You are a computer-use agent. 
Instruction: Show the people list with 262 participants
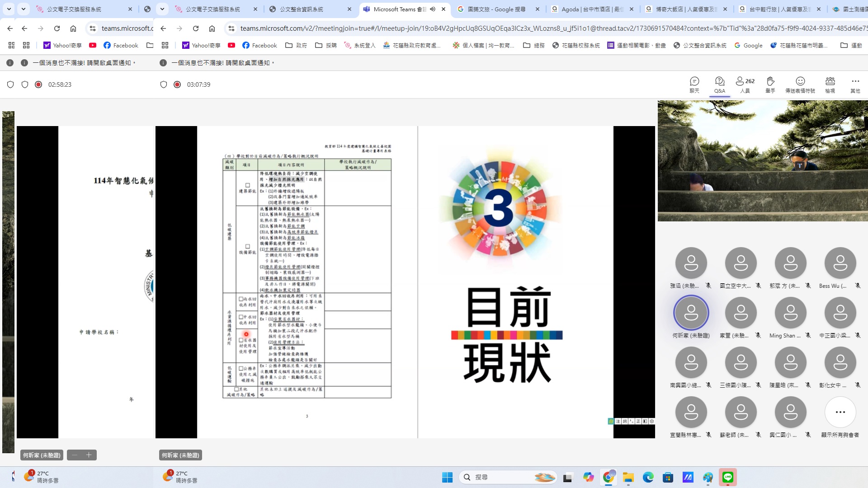tap(745, 84)
